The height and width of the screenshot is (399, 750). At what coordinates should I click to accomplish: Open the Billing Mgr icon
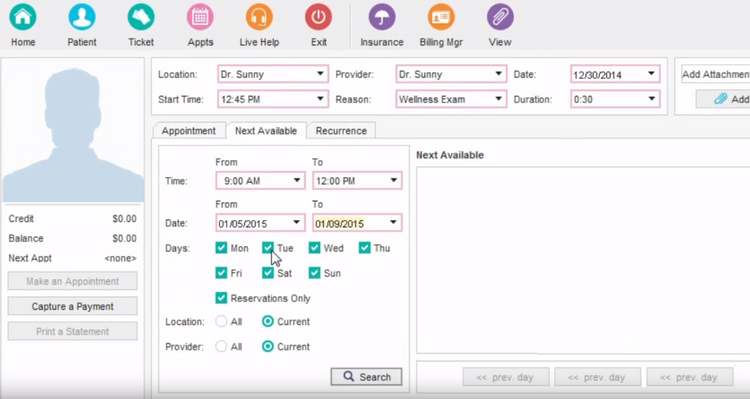click(x=441, y=17)
